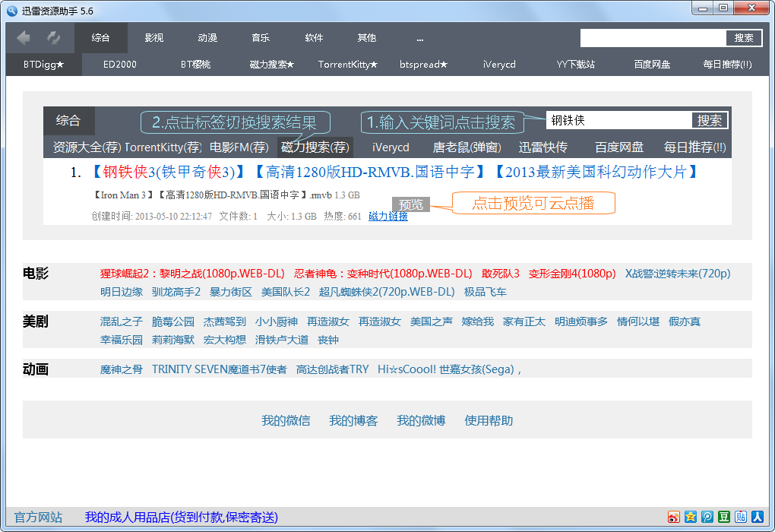
Task: Click the Renren share icon
Action: (757, 517)
